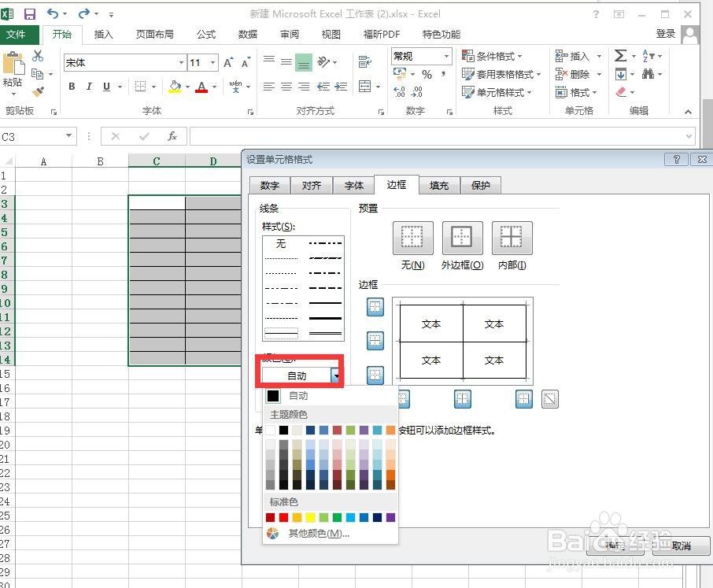Pick standard purple color swatch
This screenshot has height=588, width=713.
(x=390, y=517)
